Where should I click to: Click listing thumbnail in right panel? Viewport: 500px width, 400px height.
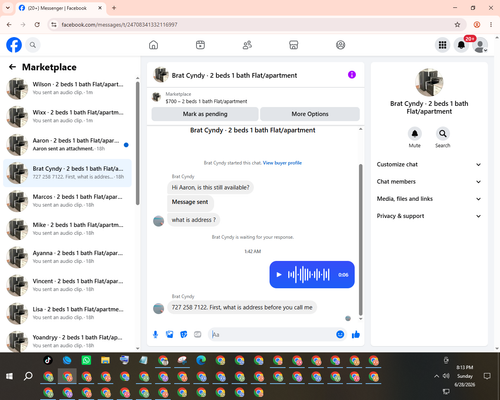429,82
